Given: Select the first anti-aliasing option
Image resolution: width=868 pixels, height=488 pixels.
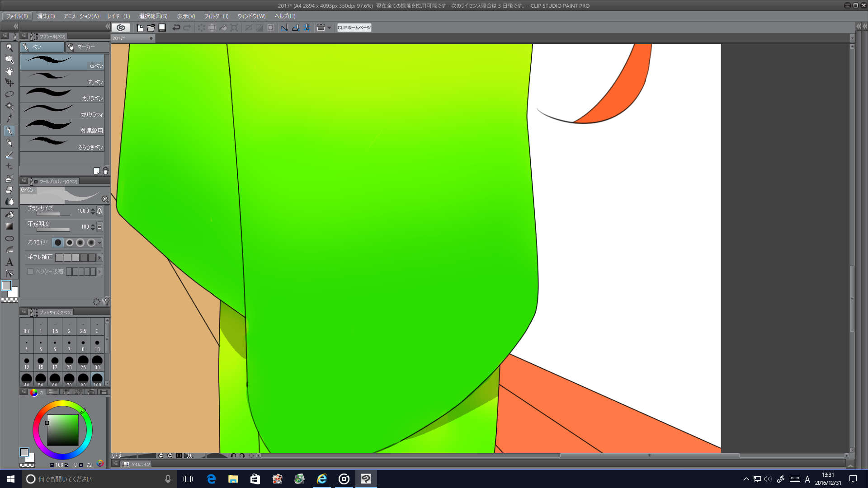Looking at the screenshot, I should coord(58,243).
